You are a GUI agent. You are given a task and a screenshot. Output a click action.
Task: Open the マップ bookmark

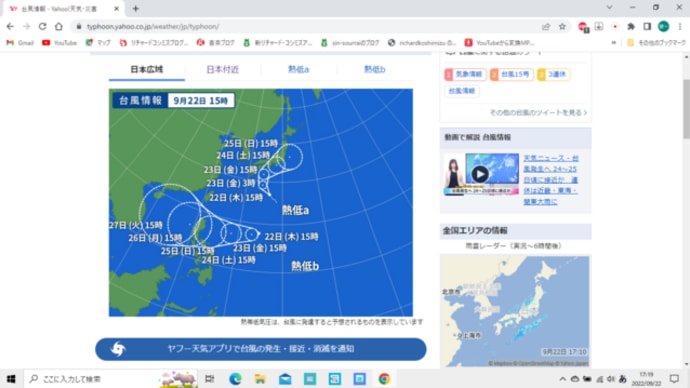pyautogui.click(x=98, y=43)
